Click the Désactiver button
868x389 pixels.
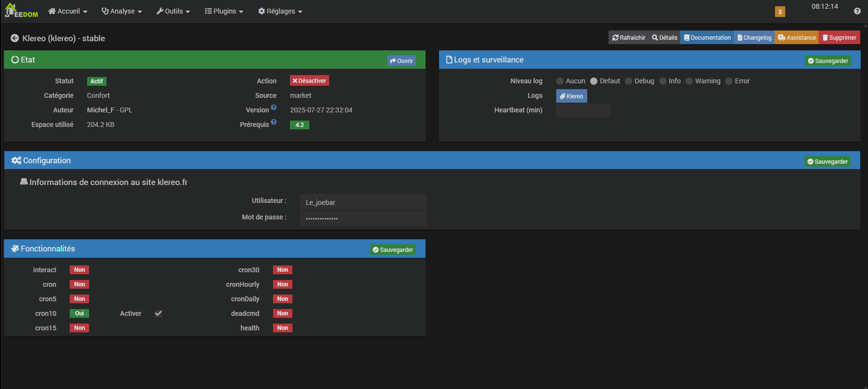tap(309, 81)
